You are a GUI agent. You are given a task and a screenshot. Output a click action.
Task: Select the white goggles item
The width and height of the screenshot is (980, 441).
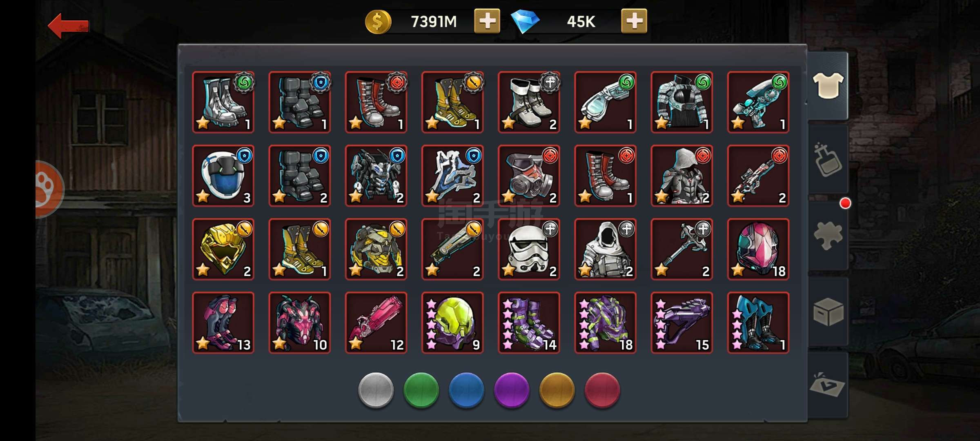point(605,102)
